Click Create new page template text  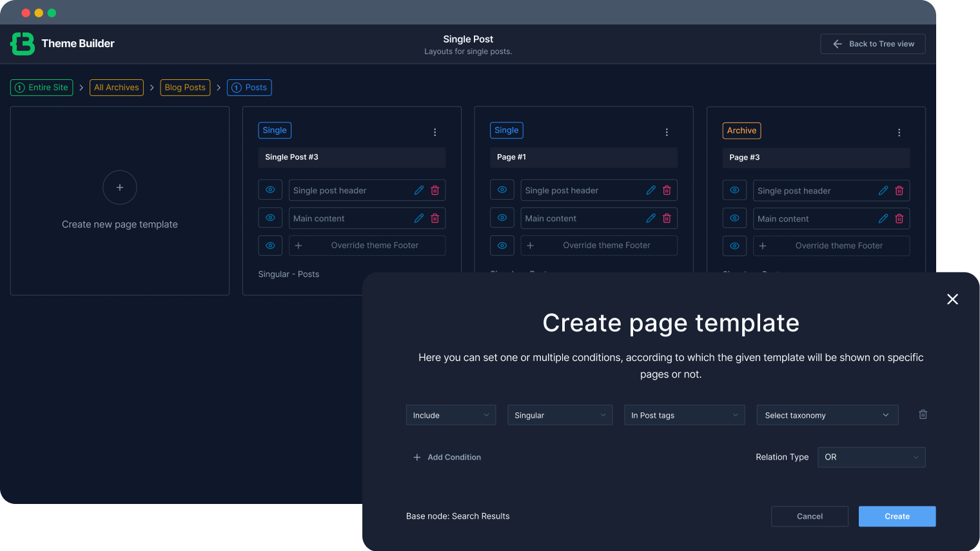point(120,224)
